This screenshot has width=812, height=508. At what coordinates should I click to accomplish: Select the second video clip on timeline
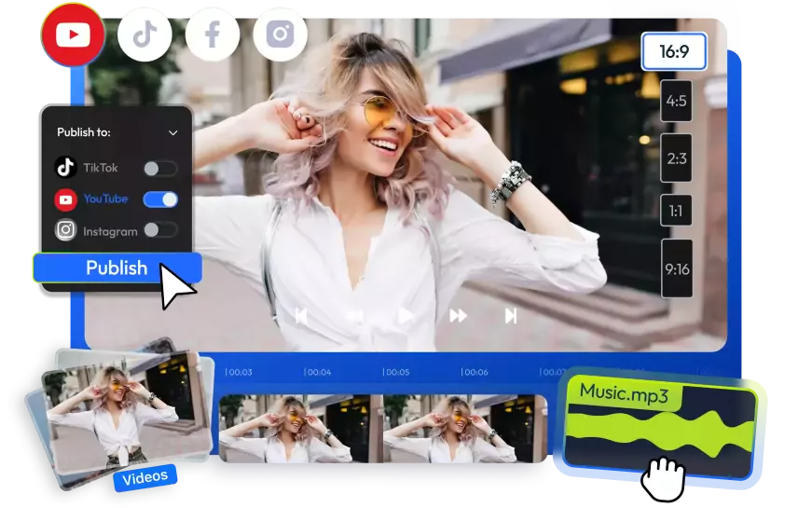[x=465, y=429]
